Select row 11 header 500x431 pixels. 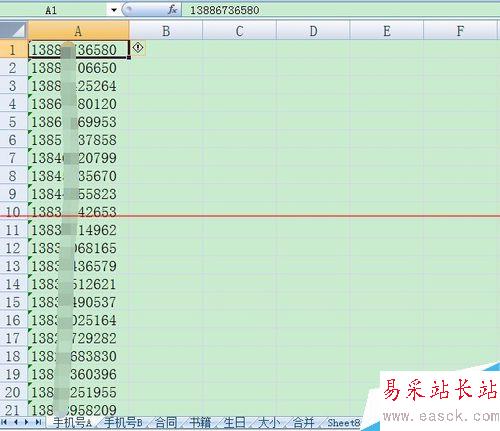(x=13, y=230)
